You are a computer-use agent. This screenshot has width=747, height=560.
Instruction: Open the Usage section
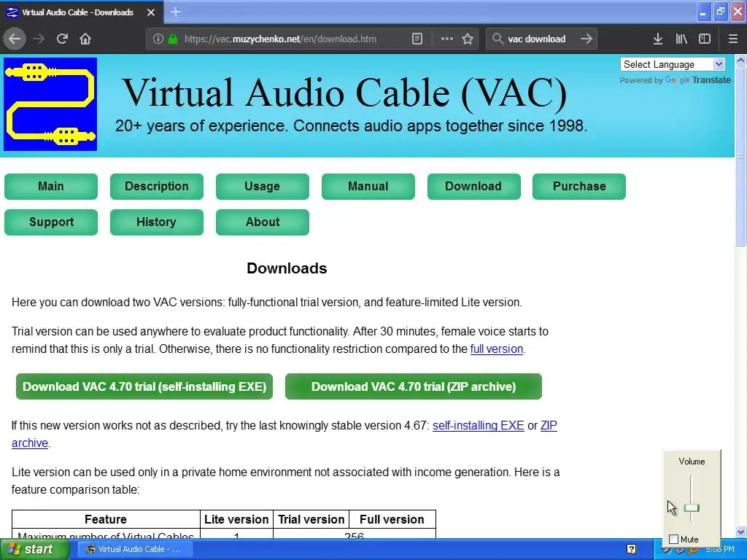pos(263,186)
